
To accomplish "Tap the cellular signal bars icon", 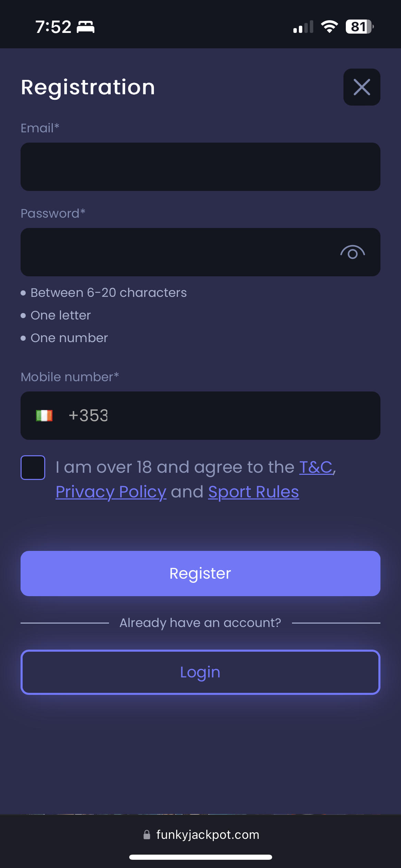I will point(303,27).
